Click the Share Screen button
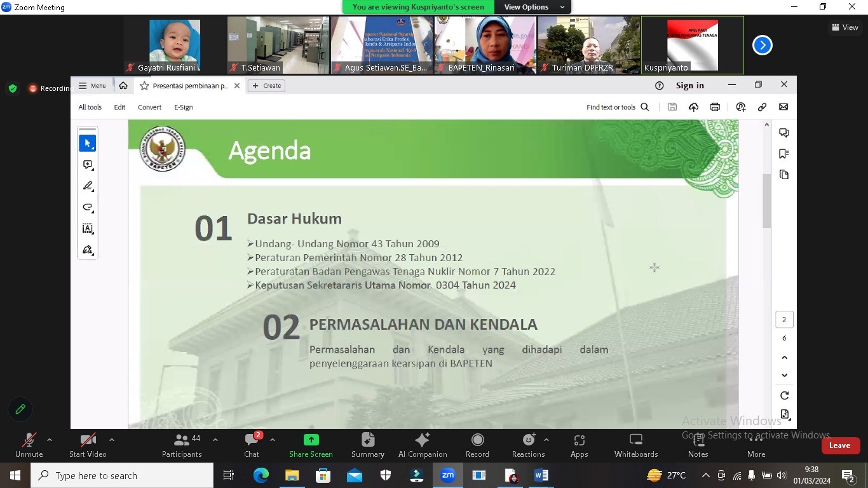 pos(311,445)
